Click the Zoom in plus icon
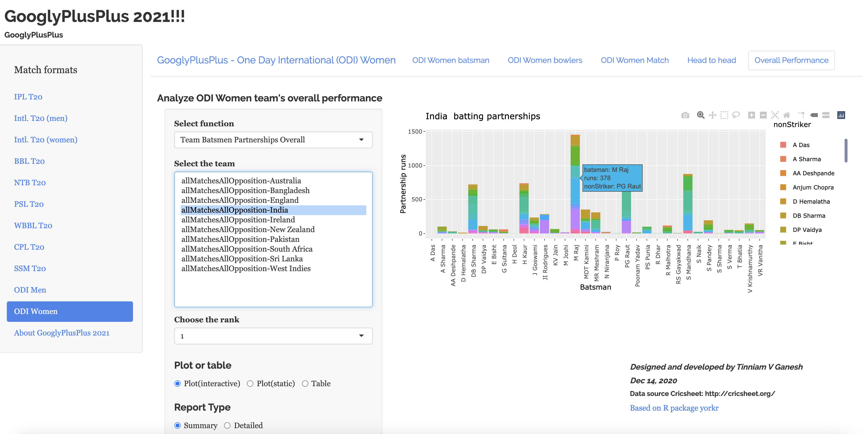This screenshot has width=868, height=434. [751, 115]
